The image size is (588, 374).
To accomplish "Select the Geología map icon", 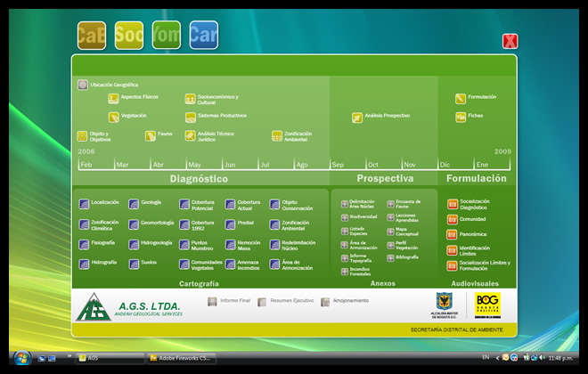I will coord(134,203).
